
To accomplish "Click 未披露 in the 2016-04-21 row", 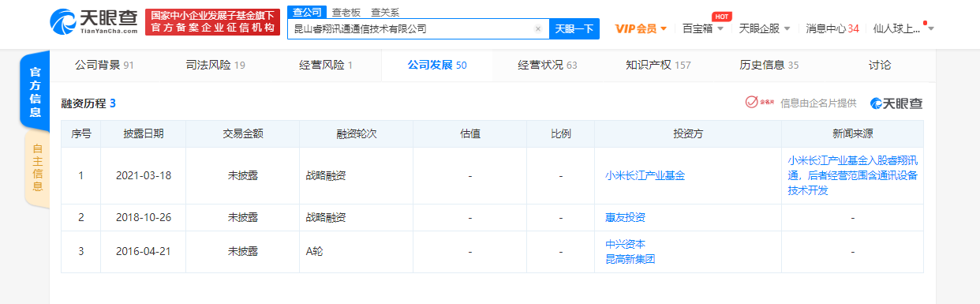I will tap(242, 251).
